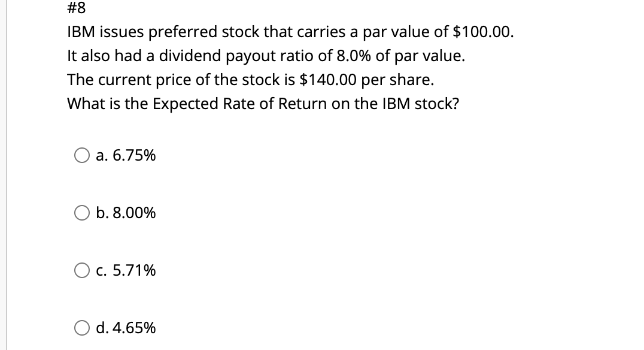Click the vertical border on the left edge
Image resolution: width=644 pixels, height=350 pixels.
pos(7,175)
